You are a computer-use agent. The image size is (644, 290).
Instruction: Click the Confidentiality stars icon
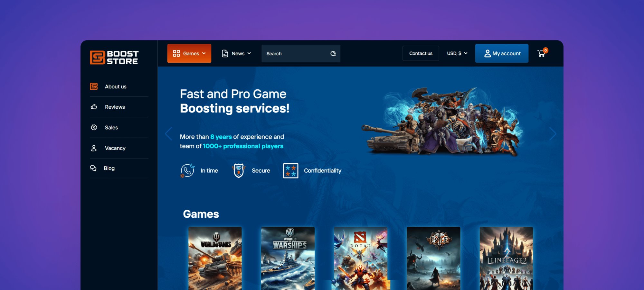tap(290, 171)
